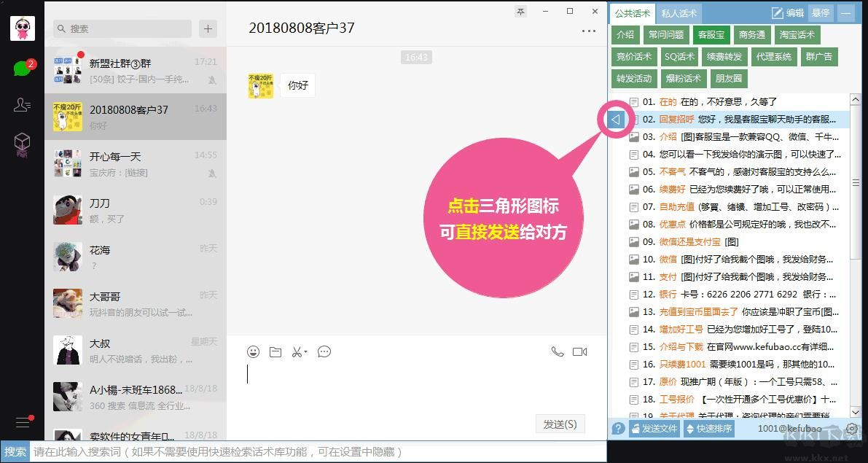This screenshot has height=463, width=868.
Task: Start a video call with camera icon
Action: [x=579, y=351]
